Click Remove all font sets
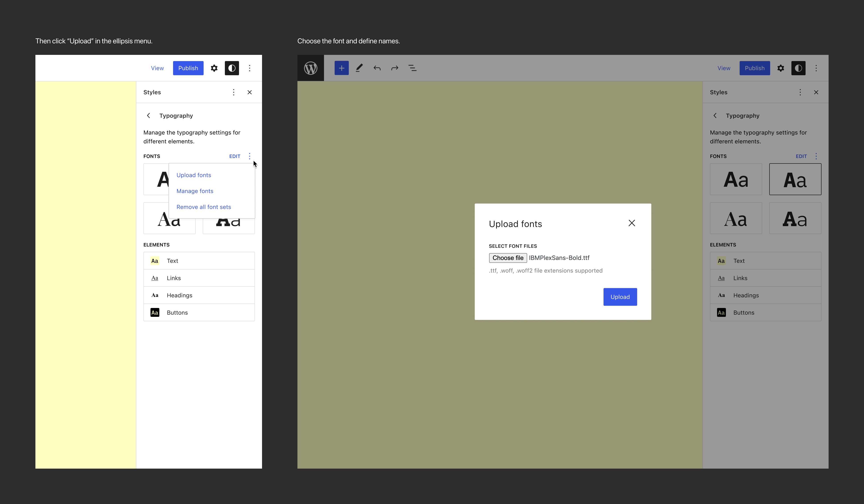 [x=204, y=207]
